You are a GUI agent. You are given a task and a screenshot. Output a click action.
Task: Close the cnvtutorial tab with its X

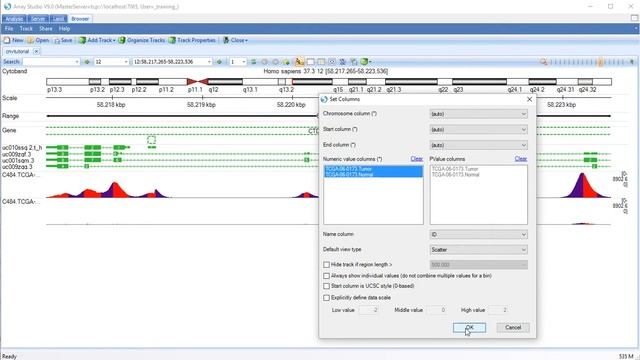[x=36, y=51]
